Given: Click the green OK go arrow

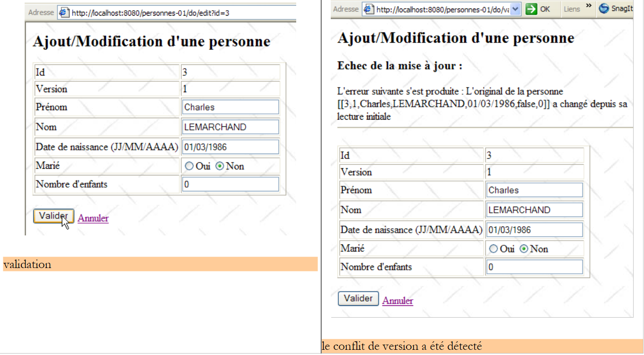Looking at the screenshot, I should pos(531,9).
